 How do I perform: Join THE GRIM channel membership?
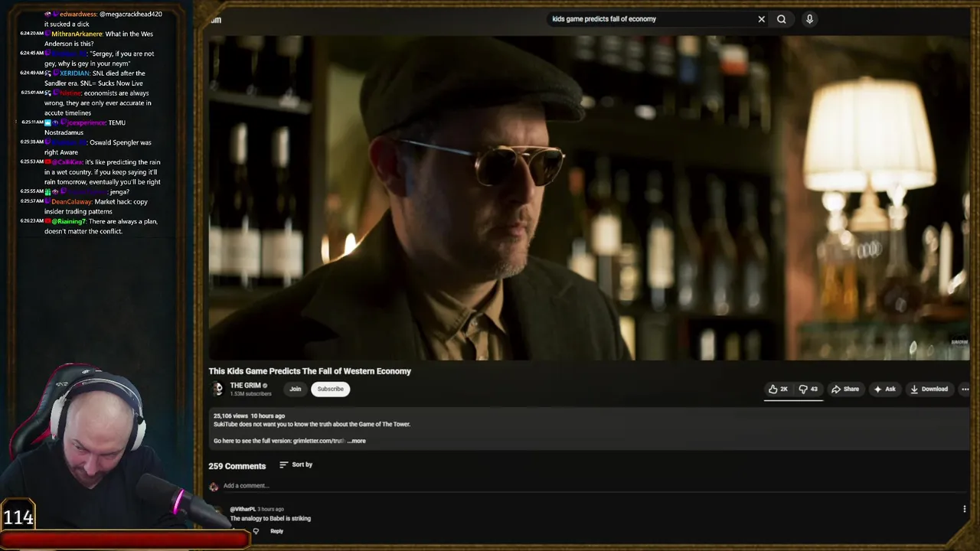[x=295, y=389]
